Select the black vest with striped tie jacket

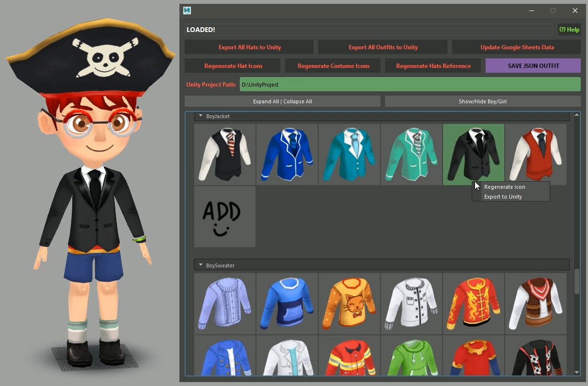225,154
